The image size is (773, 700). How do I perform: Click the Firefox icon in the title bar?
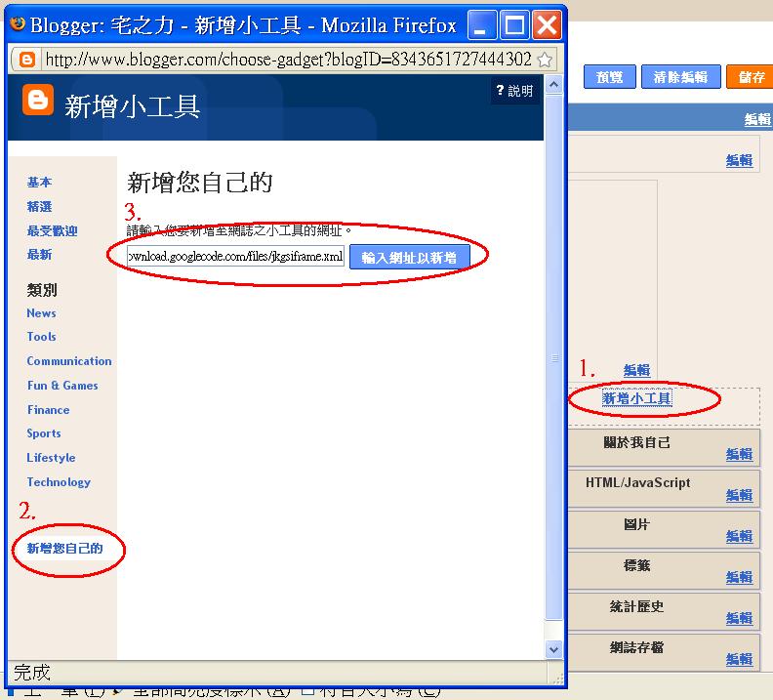tap(19, 23)
